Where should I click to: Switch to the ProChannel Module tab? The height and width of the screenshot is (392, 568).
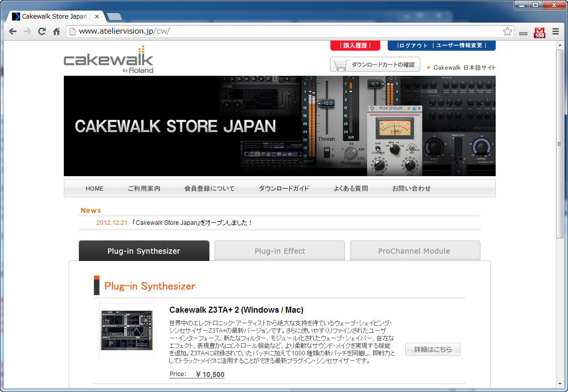pos(415,251)
